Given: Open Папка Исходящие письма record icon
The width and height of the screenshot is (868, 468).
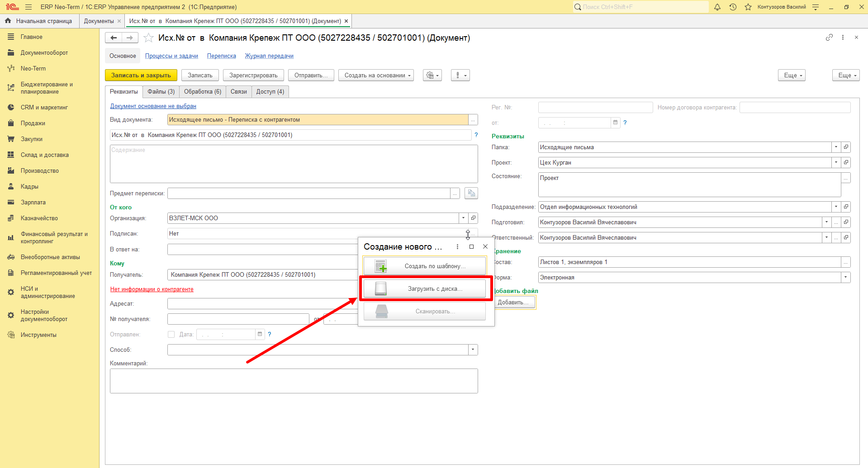Looking at the screenshot, I should (x=846, y=147).
